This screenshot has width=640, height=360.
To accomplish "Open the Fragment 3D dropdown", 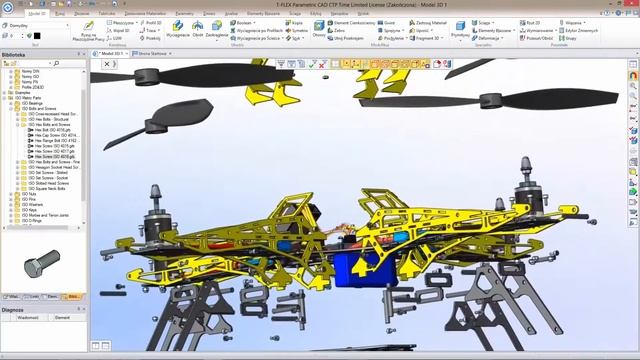I will pos(442,38).
